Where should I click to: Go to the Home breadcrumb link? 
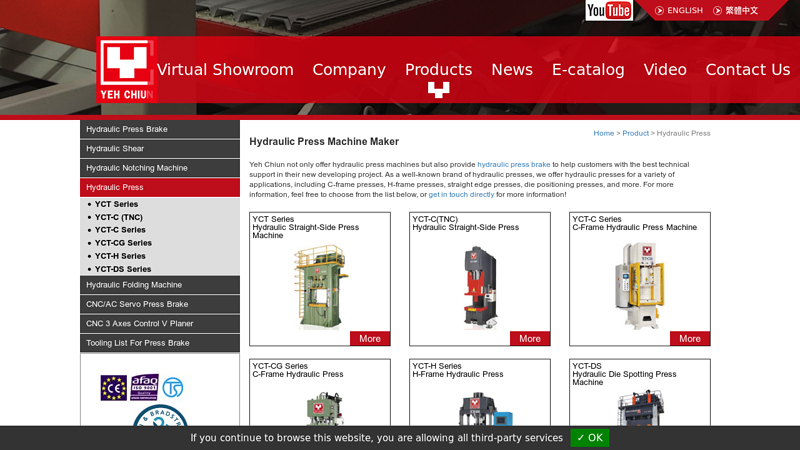(x=604, y=133)
